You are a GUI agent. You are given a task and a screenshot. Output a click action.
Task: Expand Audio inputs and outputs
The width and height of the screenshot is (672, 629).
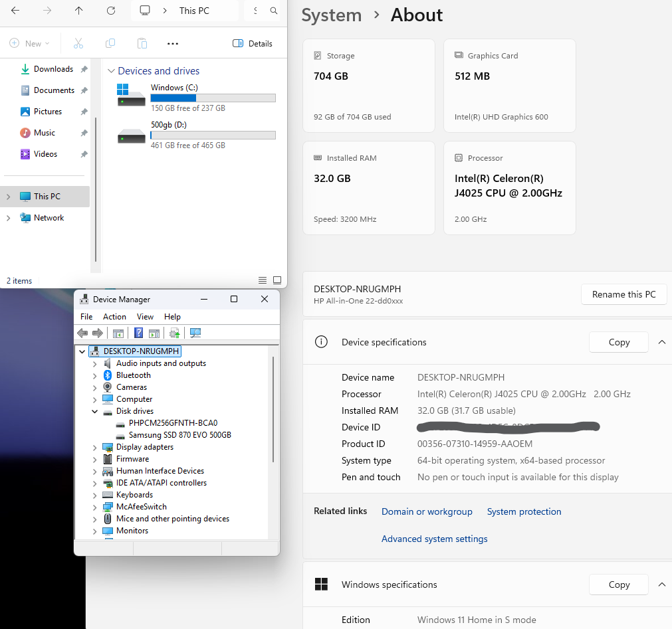click(94, 363)
